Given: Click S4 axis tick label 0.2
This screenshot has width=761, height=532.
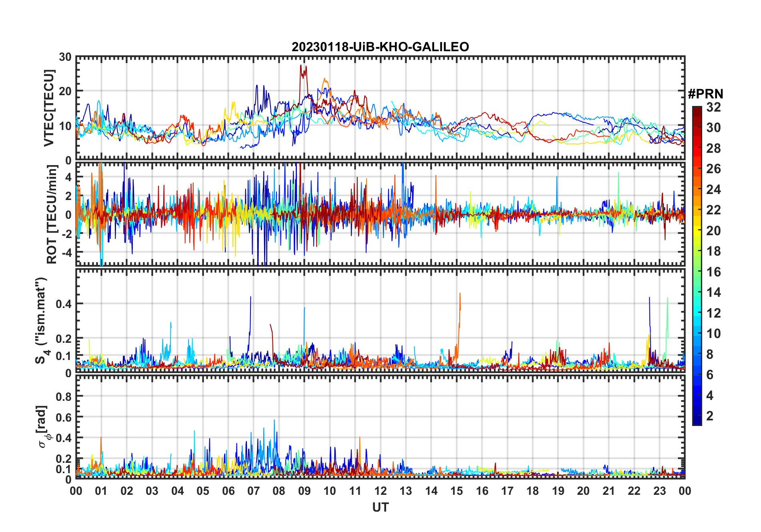Looking at the screenshot, I should (64, 338).
